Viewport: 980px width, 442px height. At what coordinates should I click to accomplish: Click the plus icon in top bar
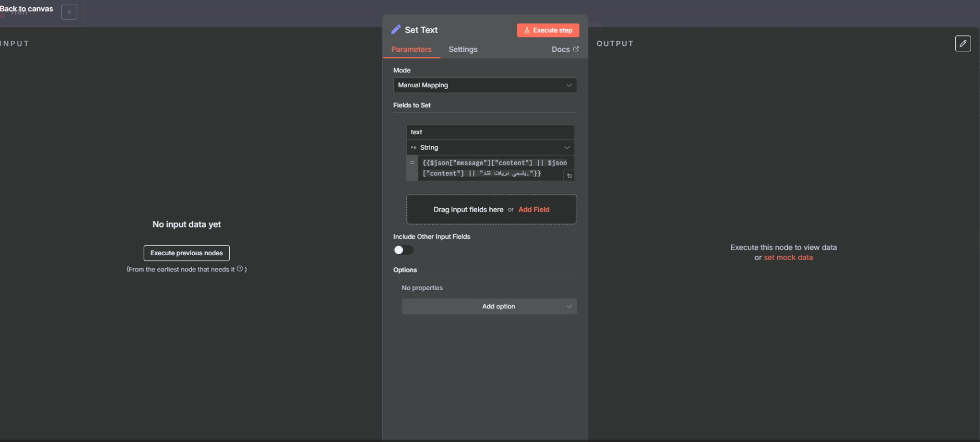click(x=69, y=12)
